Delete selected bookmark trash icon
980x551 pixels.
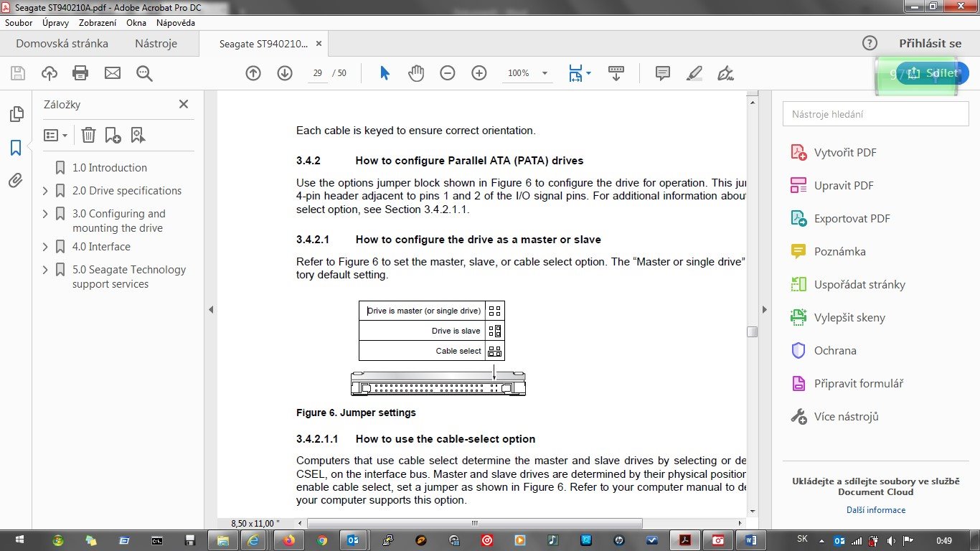(x=88, y=135)
